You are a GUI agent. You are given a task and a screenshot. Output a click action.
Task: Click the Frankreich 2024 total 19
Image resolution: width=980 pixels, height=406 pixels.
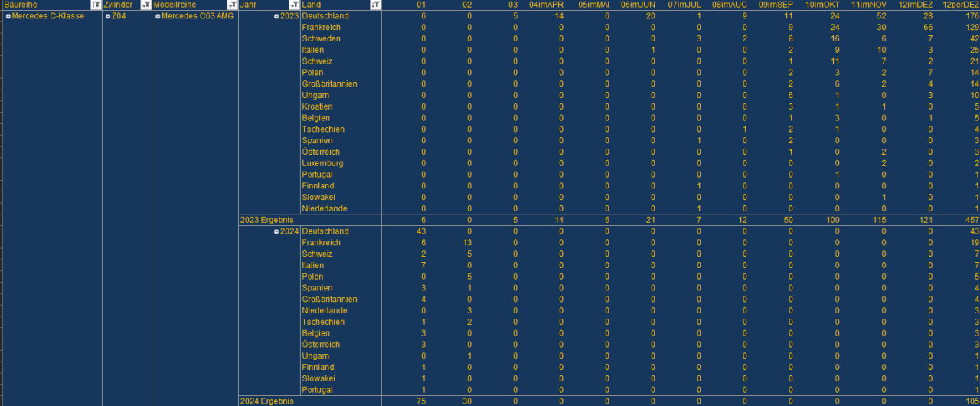(x=974, y=243)
